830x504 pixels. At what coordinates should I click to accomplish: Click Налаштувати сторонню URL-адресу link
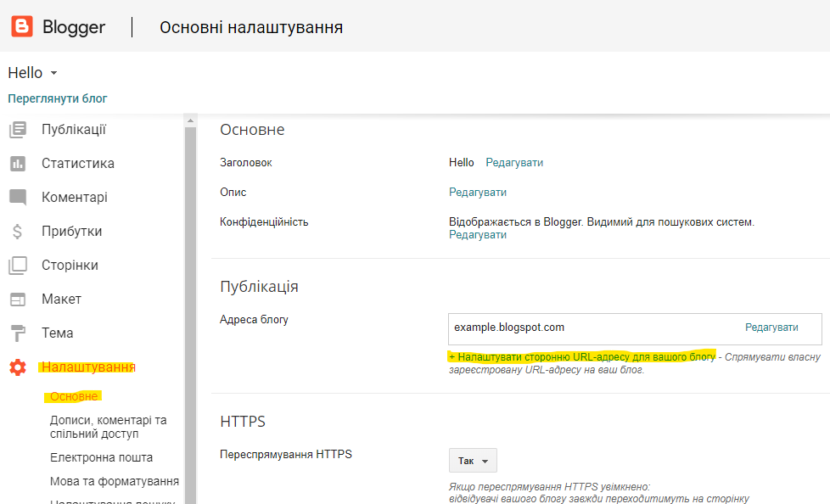tap(582, 357)
